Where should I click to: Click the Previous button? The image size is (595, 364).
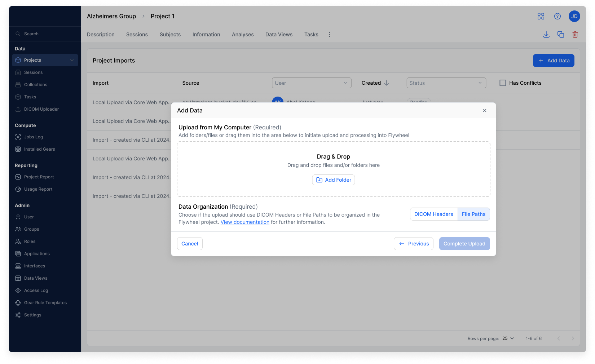414,244
